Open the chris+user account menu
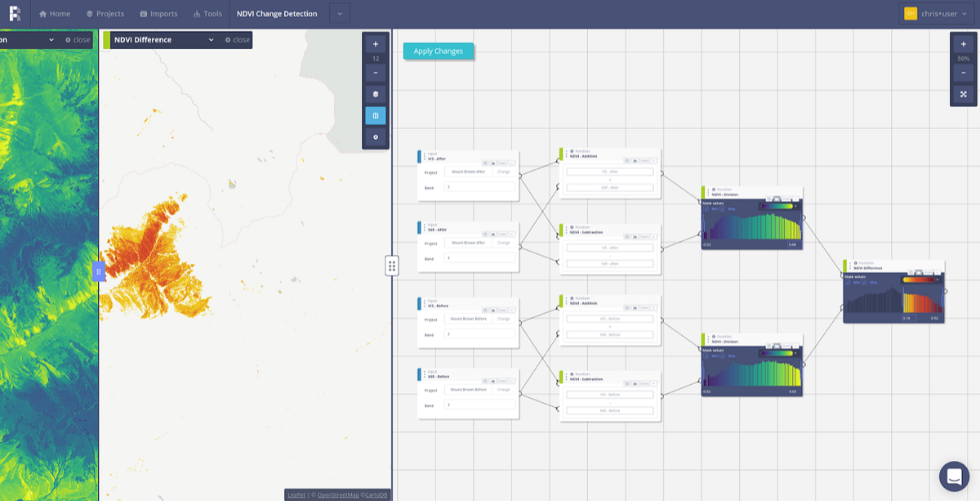Screen dimensions: 980x501 pos(936,14)
